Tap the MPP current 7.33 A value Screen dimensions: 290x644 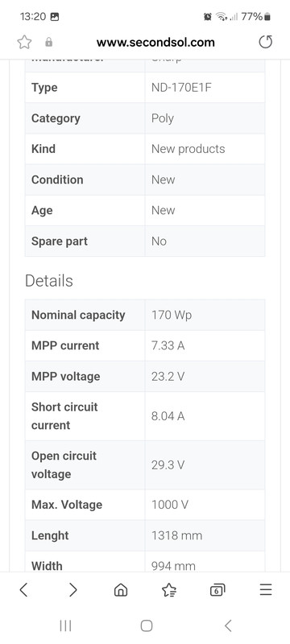point(168,346)
